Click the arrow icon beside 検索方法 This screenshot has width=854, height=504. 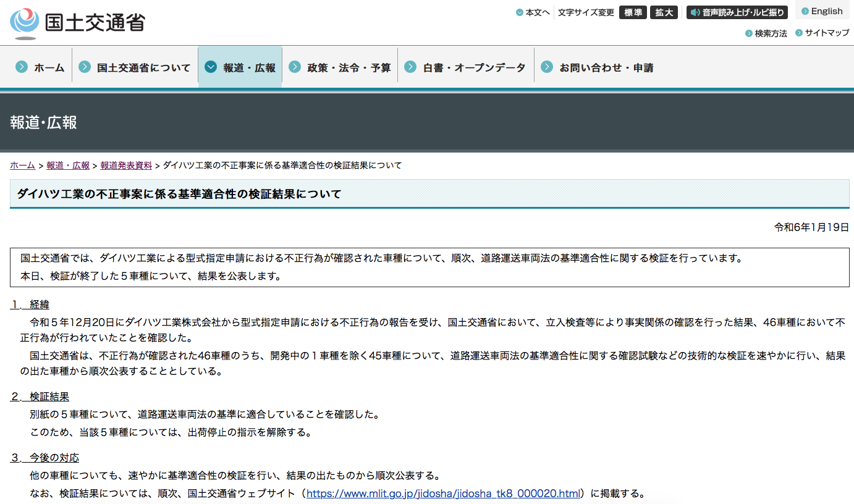pyautogui.click(x=749, y=33)
